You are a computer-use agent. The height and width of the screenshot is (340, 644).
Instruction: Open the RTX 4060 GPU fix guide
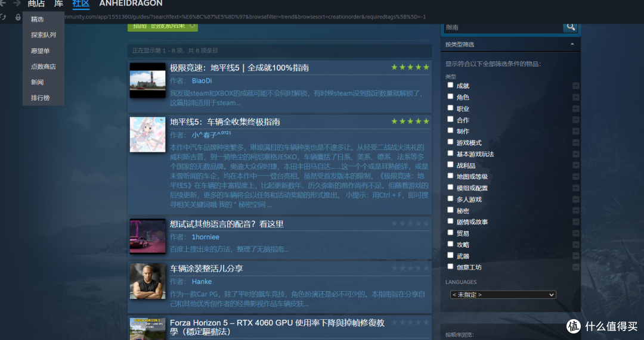click(x=277, y=327)
